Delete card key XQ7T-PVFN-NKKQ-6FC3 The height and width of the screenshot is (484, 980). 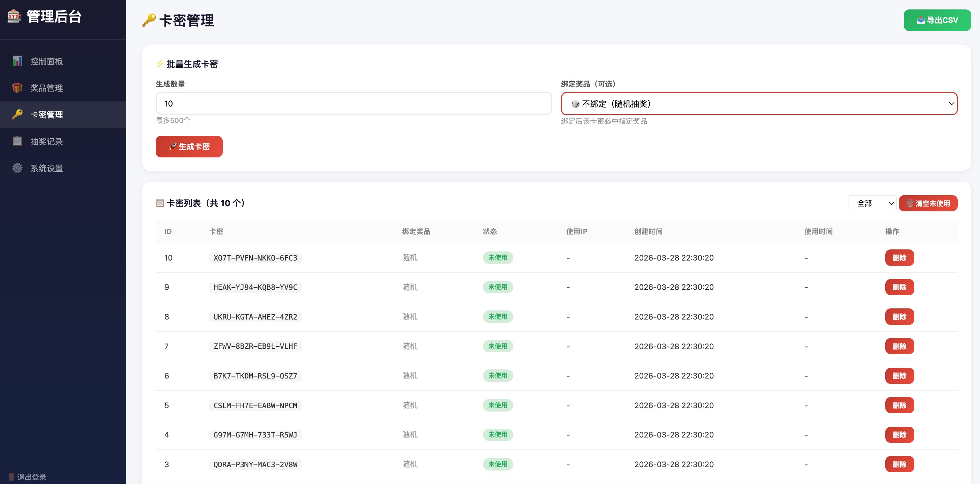pos(899,258)
